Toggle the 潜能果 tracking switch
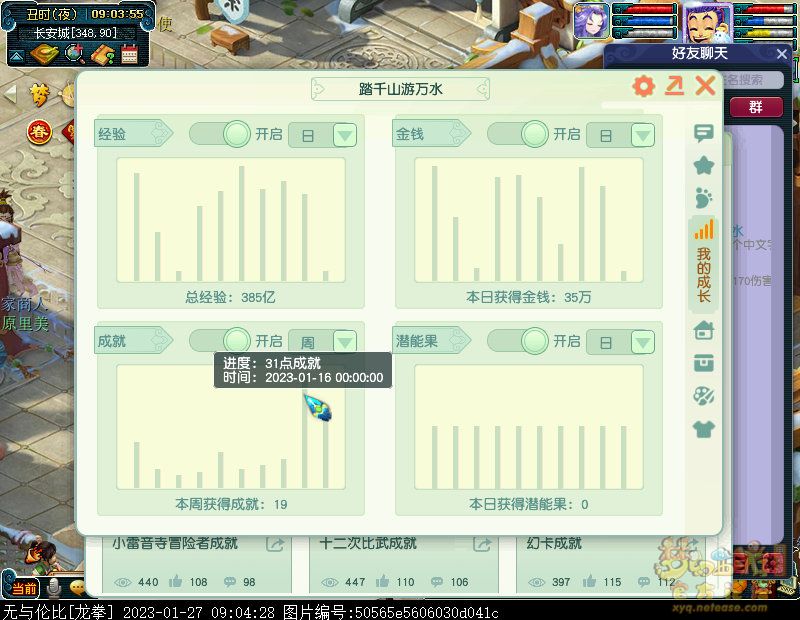The height and width of the screenshot is (620, 800). pos(518,340)
